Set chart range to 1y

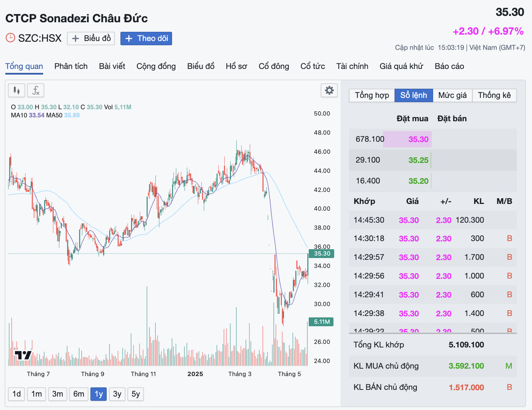[x=99, y=394]
